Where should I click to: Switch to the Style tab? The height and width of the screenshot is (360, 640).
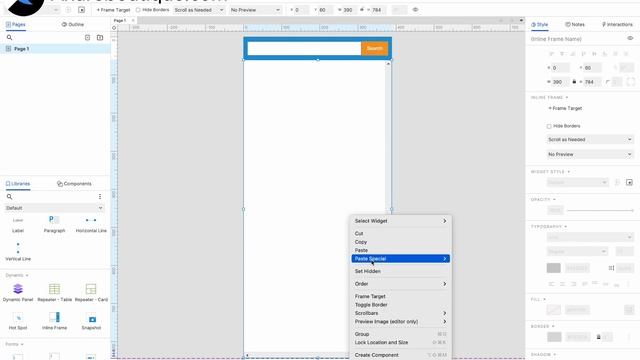click(x=540, y=24)
